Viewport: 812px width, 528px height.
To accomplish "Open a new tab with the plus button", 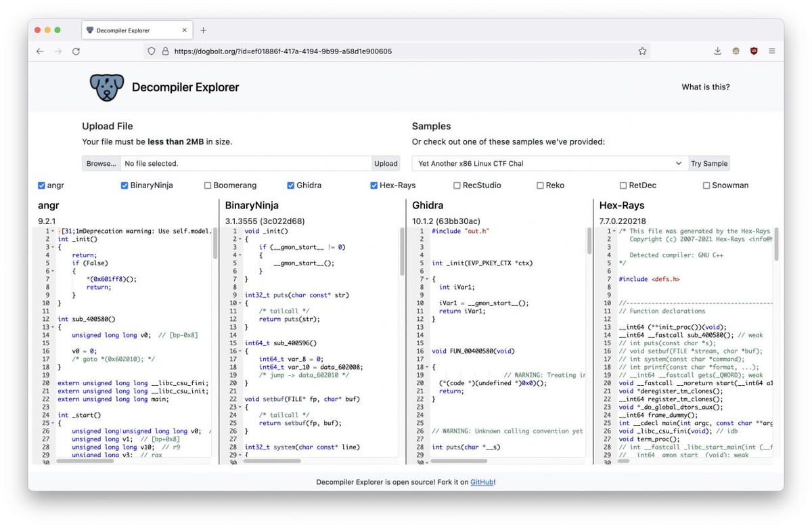I will (x=203, y=30).
